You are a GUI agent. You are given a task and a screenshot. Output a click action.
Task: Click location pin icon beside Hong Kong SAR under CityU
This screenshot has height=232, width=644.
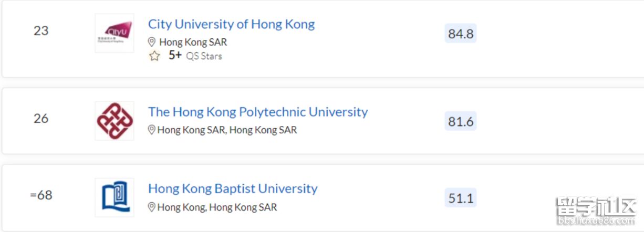(x=152, y=42)
